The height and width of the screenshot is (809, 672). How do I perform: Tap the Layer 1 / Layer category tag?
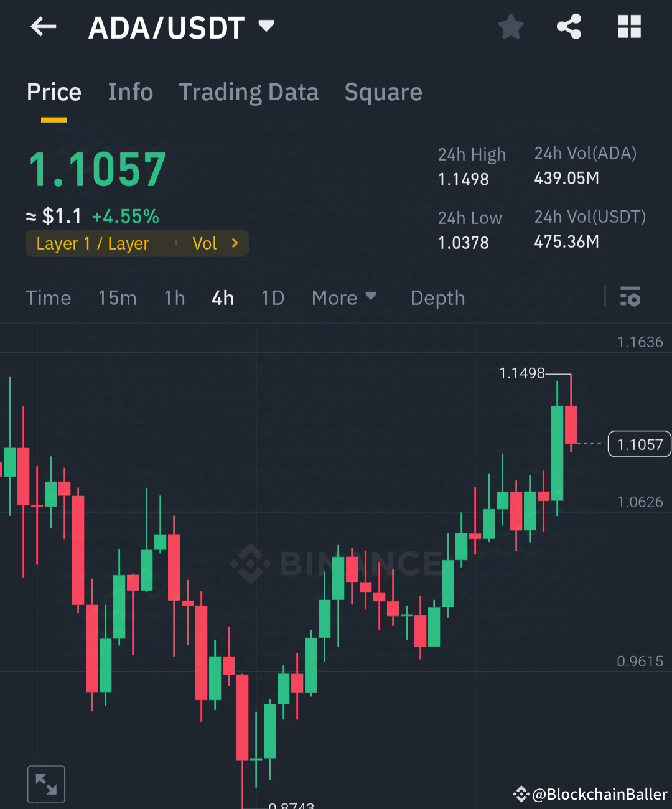click(x=93, y=243)
